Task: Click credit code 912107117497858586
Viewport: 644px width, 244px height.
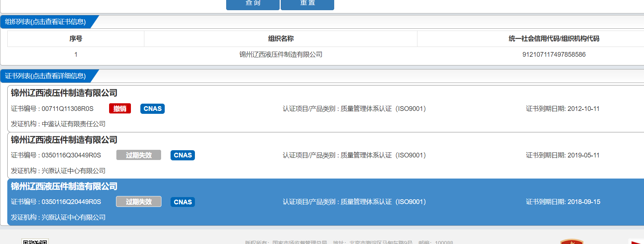Action: point(554,55)
